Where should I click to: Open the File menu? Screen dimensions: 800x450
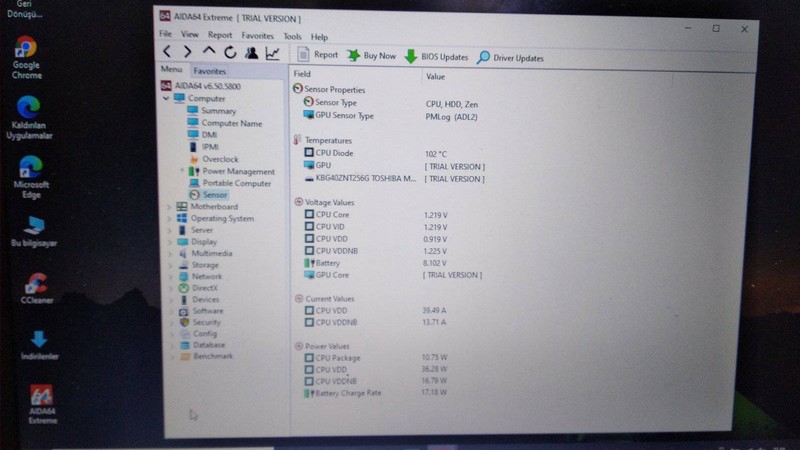165,34
